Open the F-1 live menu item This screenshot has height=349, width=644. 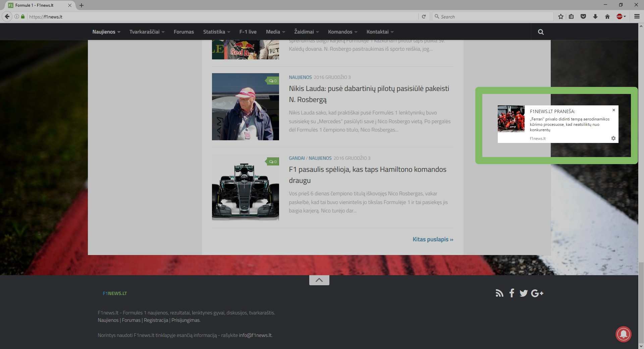click(x=248, y=32)
